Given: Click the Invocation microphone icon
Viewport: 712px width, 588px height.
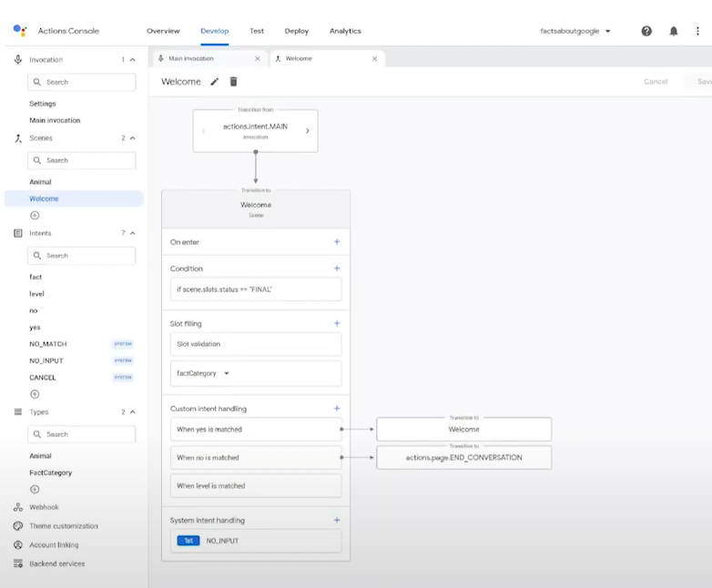Looking at the screenshot, I should pyautogui.click(x=17, y=59).
